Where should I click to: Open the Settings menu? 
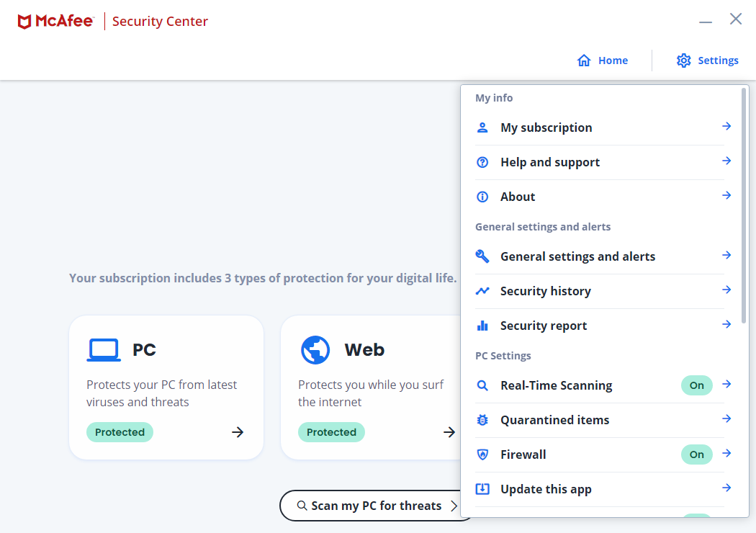tap(707, 61)
